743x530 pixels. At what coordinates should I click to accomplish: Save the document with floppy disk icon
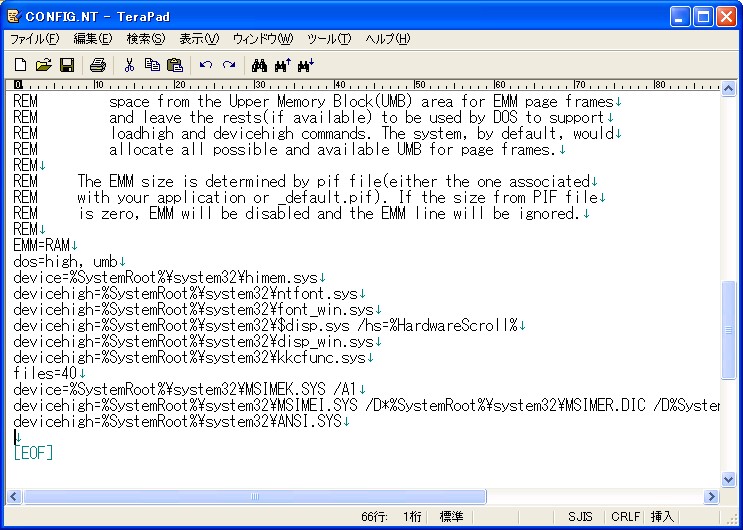click(x=67, y=65)
